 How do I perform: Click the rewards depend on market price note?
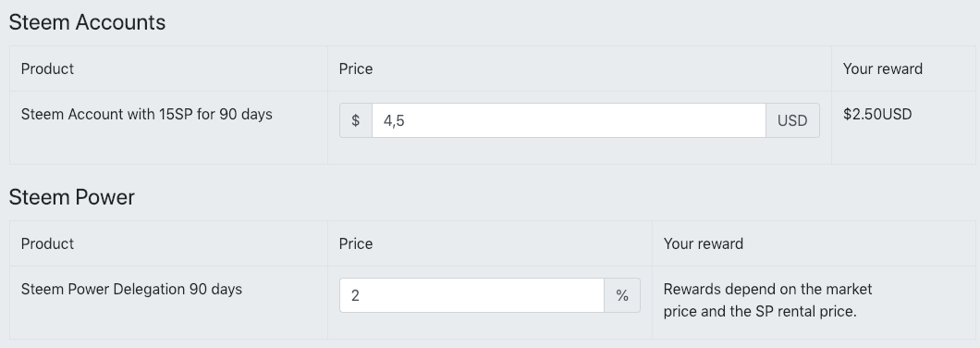pyautogui.click(x=767, y=300)
